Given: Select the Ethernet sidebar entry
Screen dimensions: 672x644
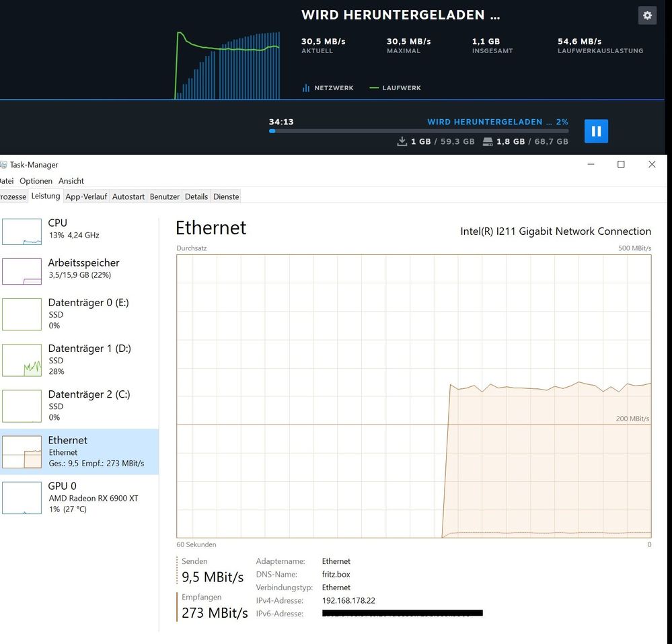Looking at the screenshot, I should click(x=79, y=452).
